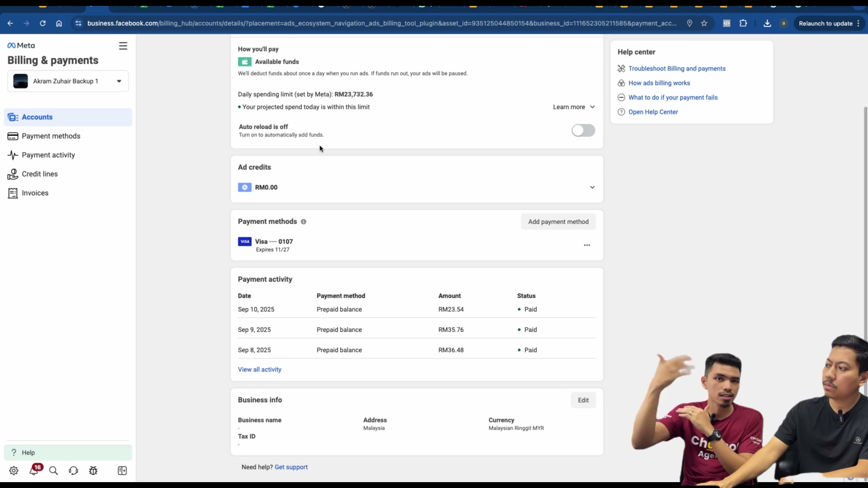Image resolution: width=868 pixels, height=488 pixels.
Task: Go to browser home icon
Action: pyautogui.click(x=59, y=23)
